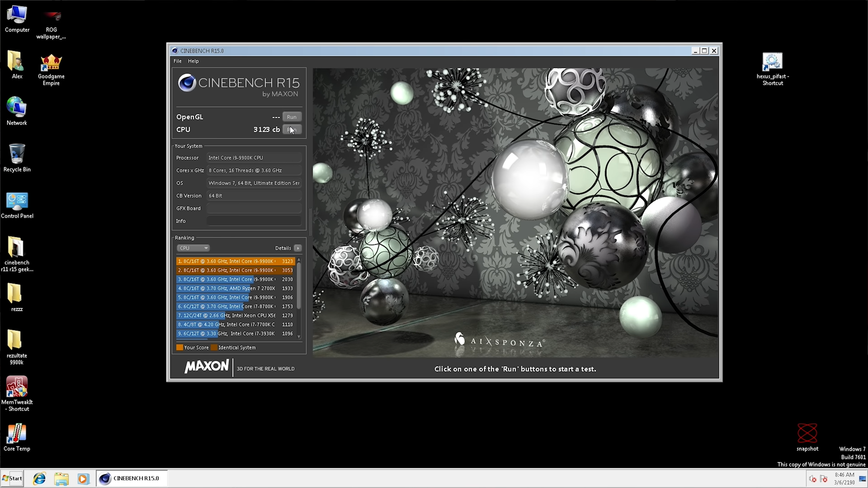Screen dimensions: 868x488
Task: Select CINEBENCH R15.0 taskbar button
Action: (132, 479)
